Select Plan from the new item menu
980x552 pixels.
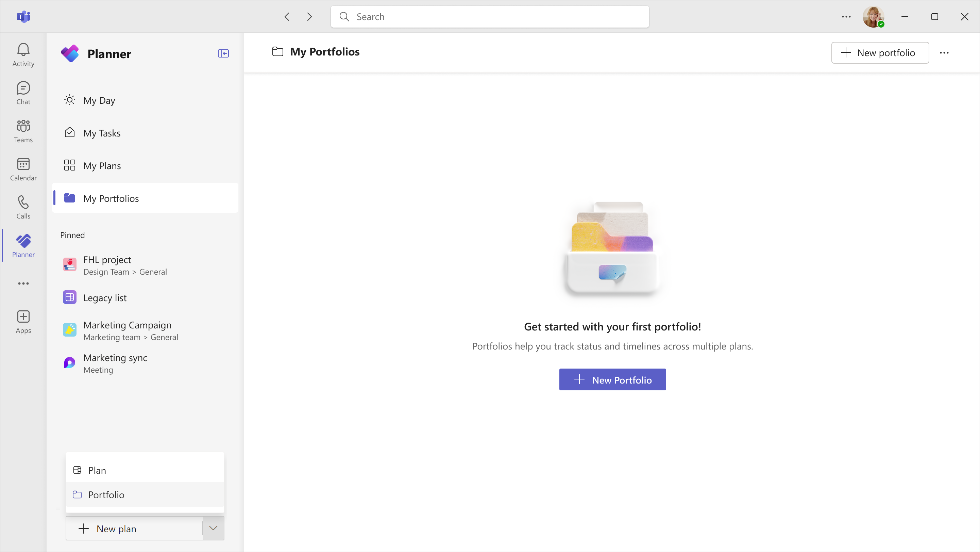(x=97, y=470)
